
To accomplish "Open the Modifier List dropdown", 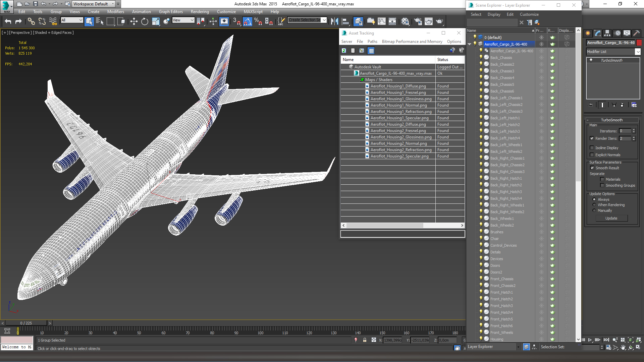I will [638, 52].
